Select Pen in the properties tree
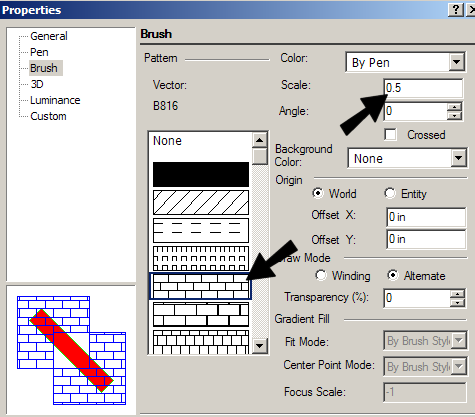Image resolution: width=475 pixels, height=417 pixels. point(39,52)
